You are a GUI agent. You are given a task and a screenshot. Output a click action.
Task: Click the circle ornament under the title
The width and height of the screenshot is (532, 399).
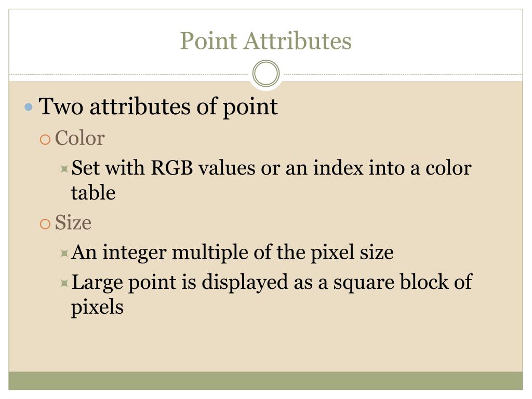(x=266, y=73)
